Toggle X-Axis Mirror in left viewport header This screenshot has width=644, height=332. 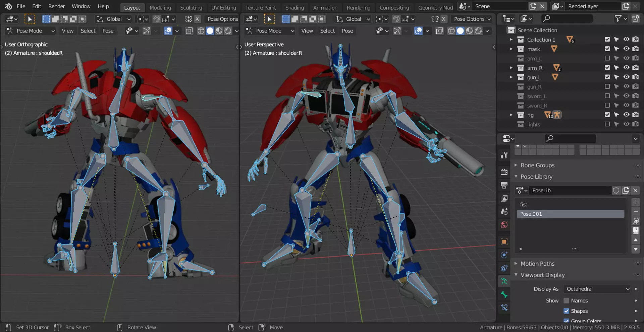197,19
